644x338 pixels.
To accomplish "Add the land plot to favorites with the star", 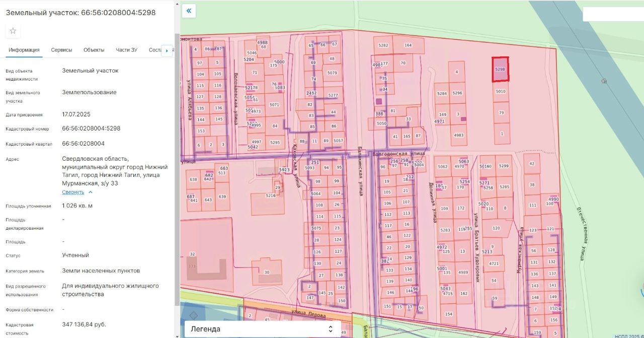I will (x=13, y=31).
